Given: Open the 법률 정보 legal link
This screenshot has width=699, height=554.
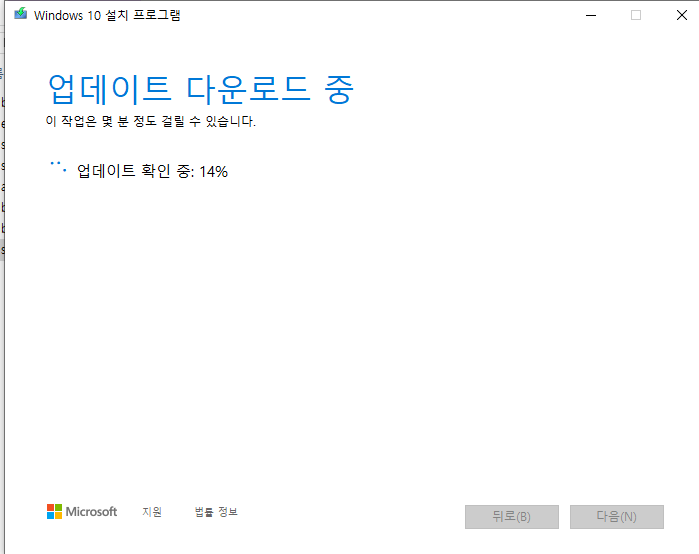Looking at the screenshot, I should coord(216,512).
